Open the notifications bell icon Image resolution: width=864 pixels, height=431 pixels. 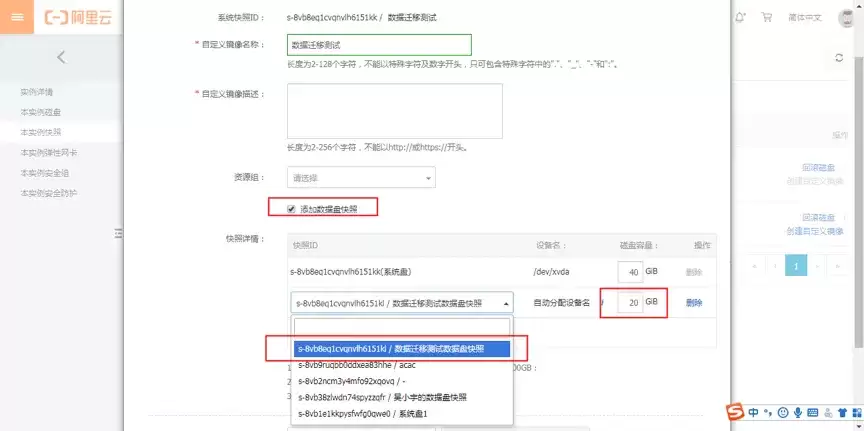click(740, 17)
